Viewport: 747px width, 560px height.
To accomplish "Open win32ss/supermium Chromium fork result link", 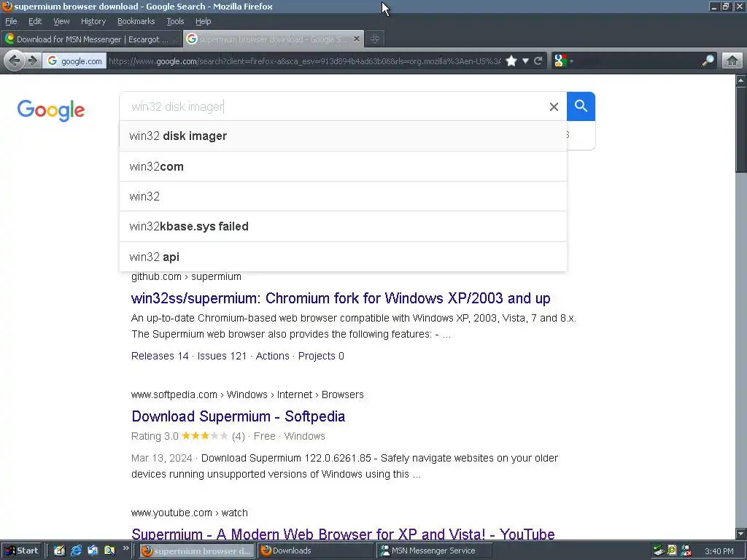I will pos(341,298).
